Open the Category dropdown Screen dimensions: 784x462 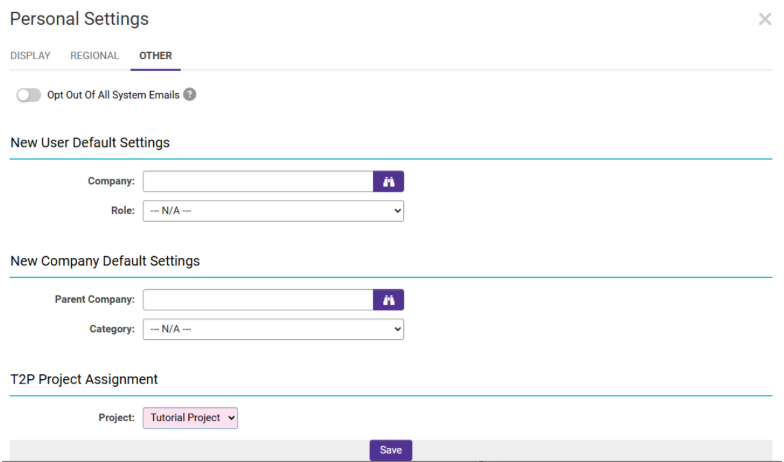click(x=273, y=329)
